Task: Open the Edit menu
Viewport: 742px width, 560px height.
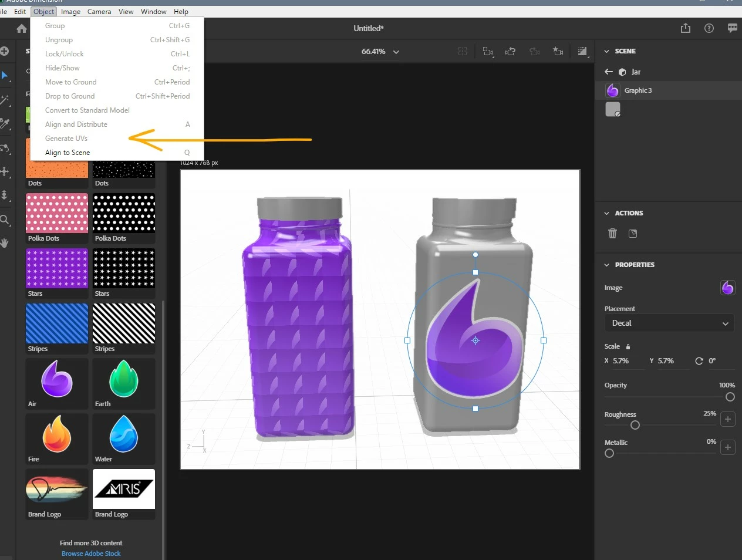Action: (x=20, y=11)
